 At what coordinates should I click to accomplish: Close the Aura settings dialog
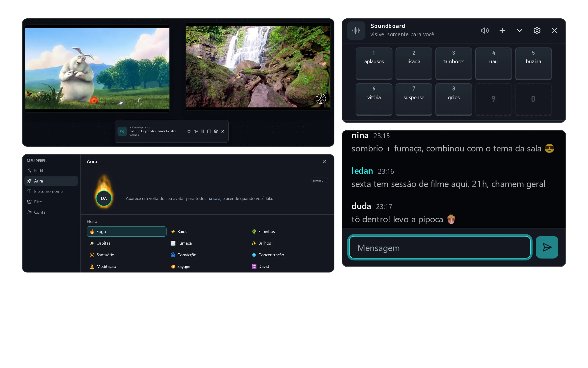click(324, 162)
